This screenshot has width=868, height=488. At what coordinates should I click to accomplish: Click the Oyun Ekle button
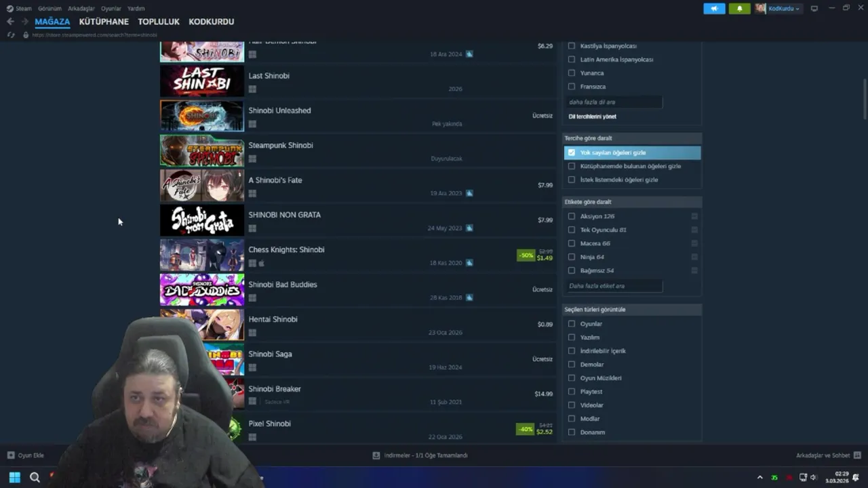point(25,455)
